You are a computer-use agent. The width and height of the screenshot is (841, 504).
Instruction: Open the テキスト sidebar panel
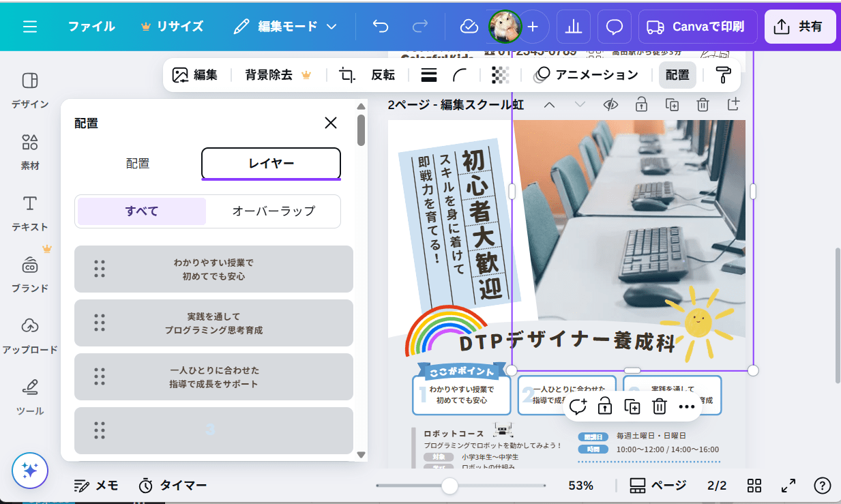[30, 213]
